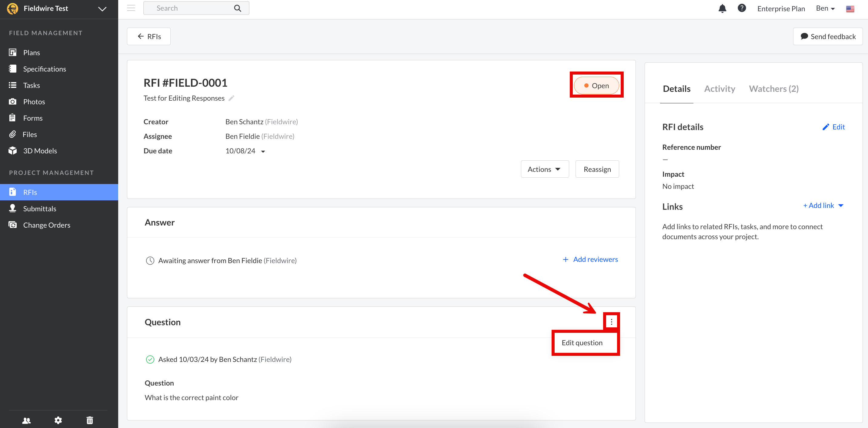Viewport: 868px width, 428px height.
Task: Switch to the Watchers (2) tab
Action: click(x=773, y=89)
